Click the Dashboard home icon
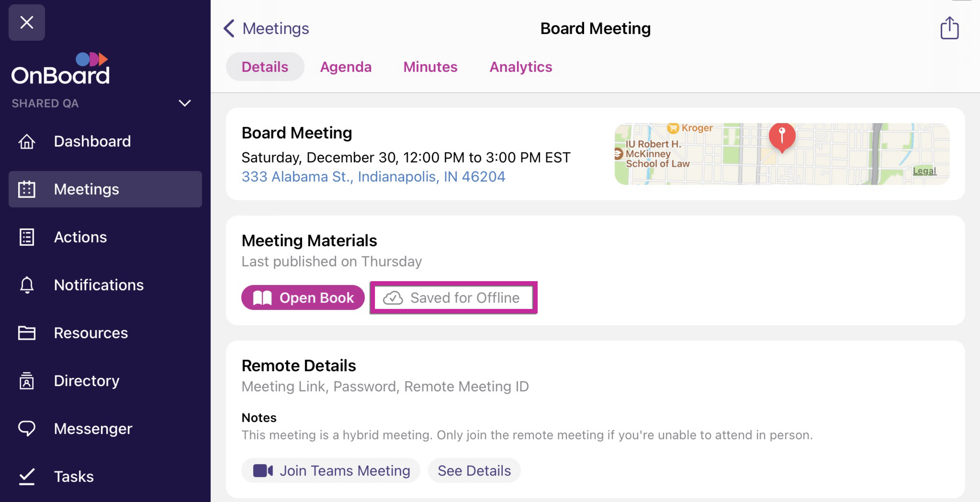The height and width of the screenshot is (502, 980). click(27, 142)
